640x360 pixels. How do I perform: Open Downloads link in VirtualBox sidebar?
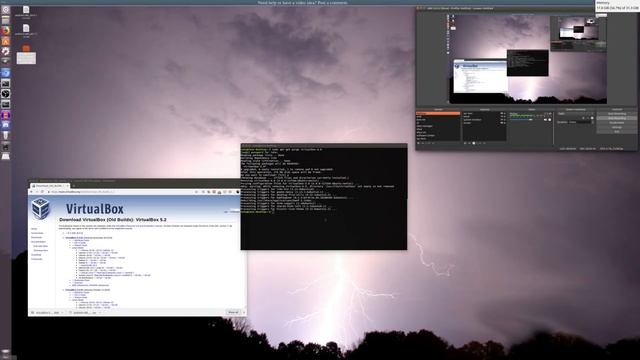coord(36,237)
